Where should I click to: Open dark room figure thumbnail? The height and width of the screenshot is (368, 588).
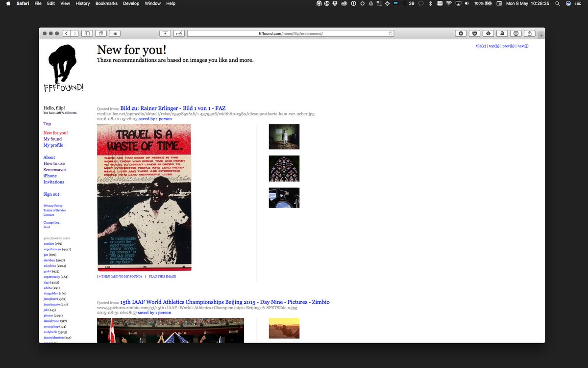click(x=284, y=136)
